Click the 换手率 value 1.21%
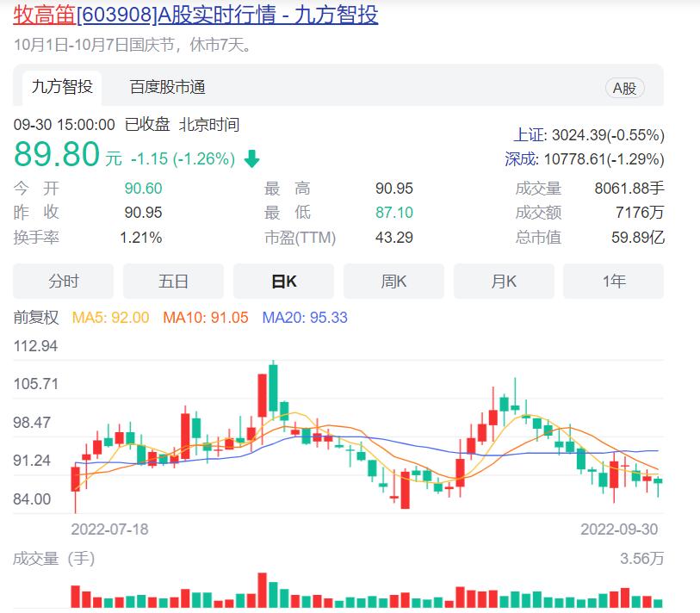The height and width of the screenshot is (613, 700). pyautogui.click(x=141, y=238)
